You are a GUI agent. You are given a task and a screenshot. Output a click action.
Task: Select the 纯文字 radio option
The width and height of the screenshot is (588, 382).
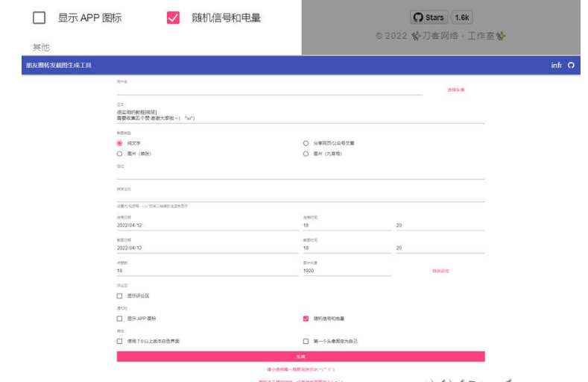click(x=119, y=143)
